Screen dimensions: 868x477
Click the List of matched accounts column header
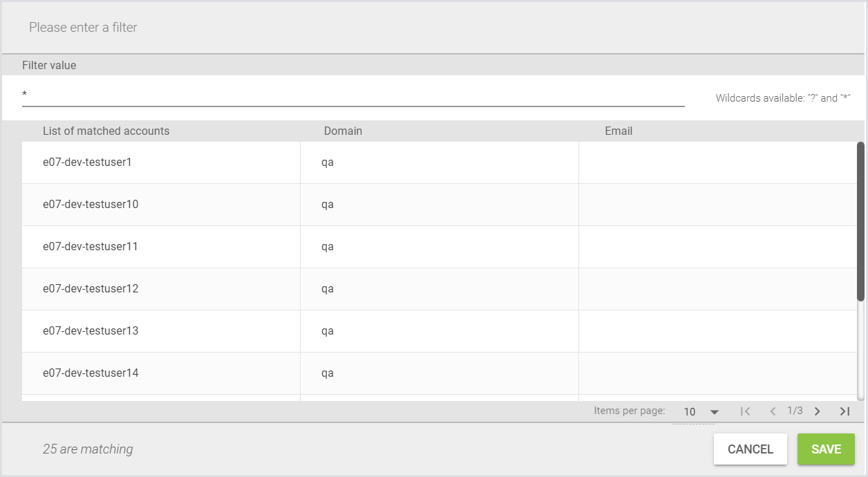(x=106, y=131)
